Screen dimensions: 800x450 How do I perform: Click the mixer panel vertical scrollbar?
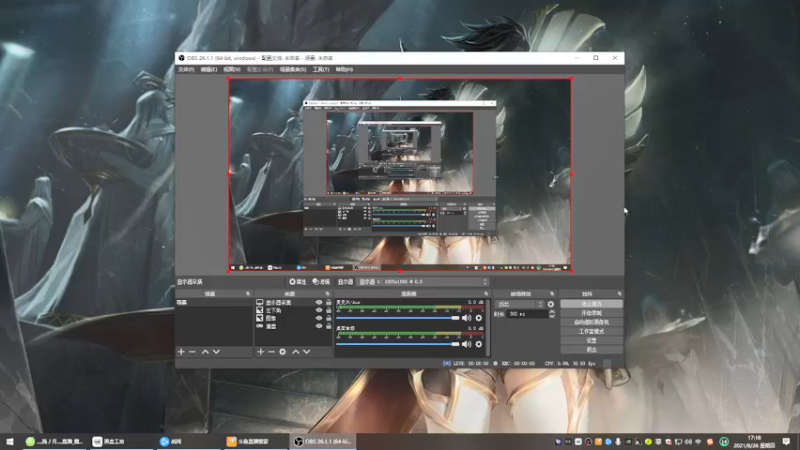point(488,328)
